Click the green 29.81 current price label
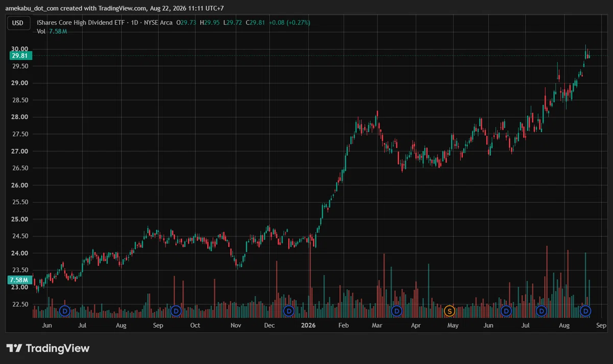613x364 pixels. [x=20, y=56]
